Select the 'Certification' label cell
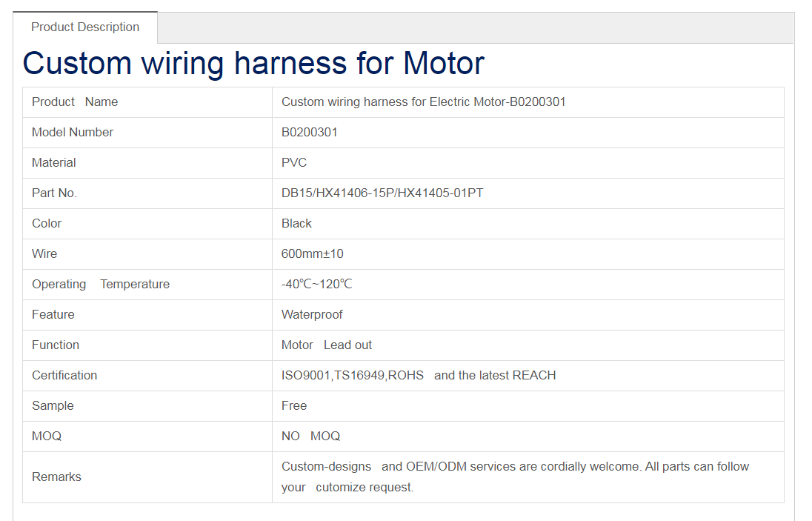The height and width of the screenshot is (521, 812). click(64, 376)
